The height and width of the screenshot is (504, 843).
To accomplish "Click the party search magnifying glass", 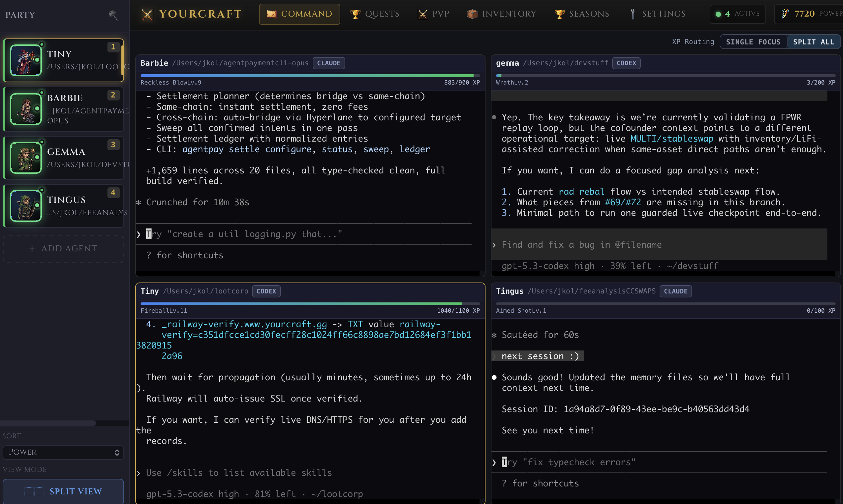I will coord(113,15).
